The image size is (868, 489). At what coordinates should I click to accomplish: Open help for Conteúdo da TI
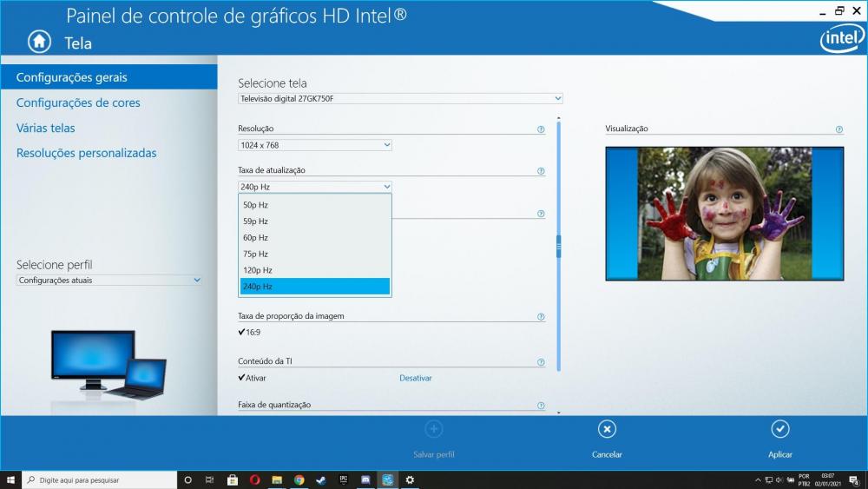(541, 362)
